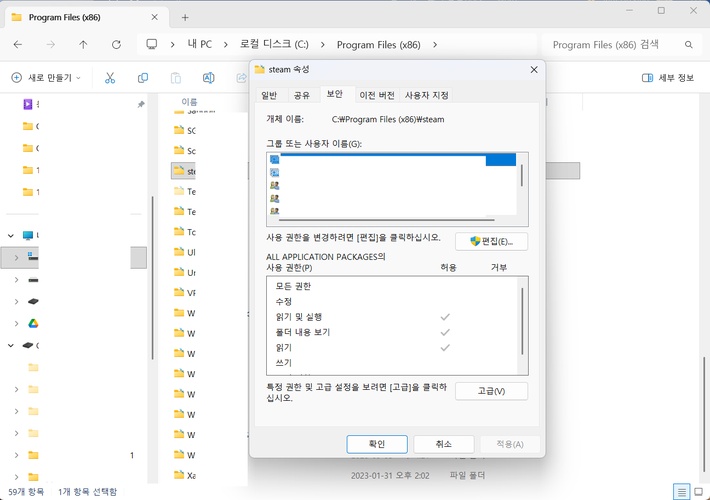Click the rename icon in toolbar
Image resolution: width=710 pixels, height=500 pixels.
(208, 78)
